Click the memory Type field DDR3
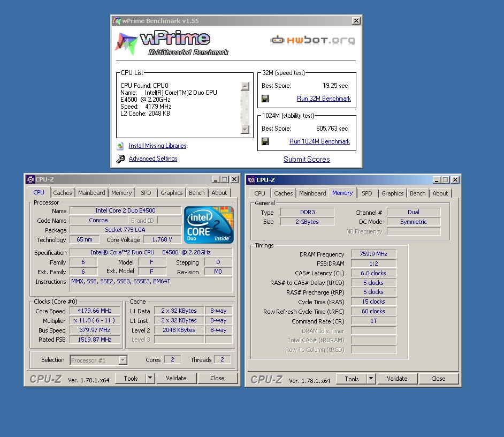Image resolution: width=504 pixels, height=437 pixels. pos(307,213)
